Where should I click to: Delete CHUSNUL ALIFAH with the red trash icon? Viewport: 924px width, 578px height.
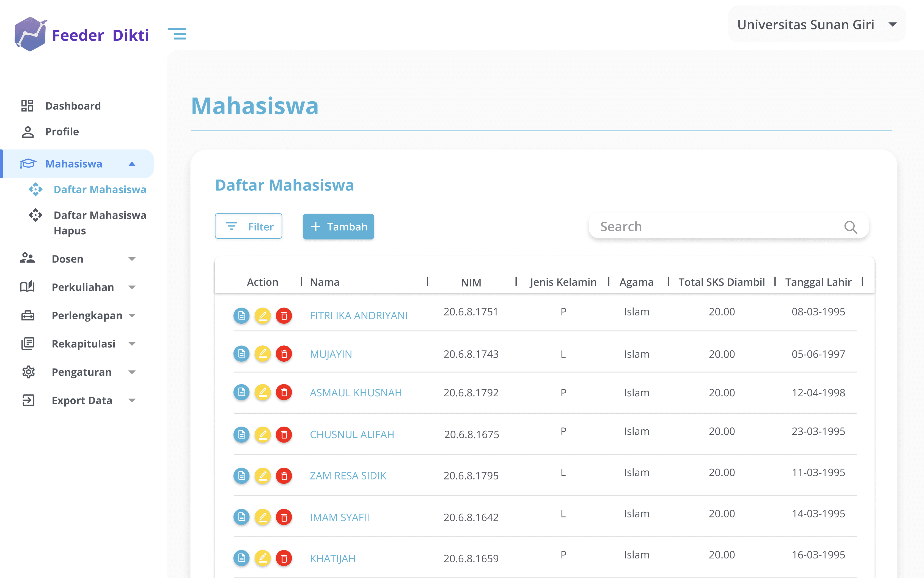point(284,435)
